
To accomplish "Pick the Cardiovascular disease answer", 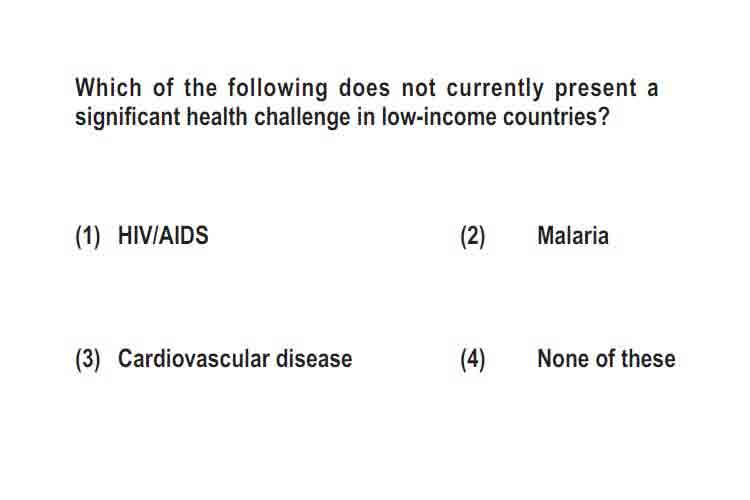I will pos(235,359).
